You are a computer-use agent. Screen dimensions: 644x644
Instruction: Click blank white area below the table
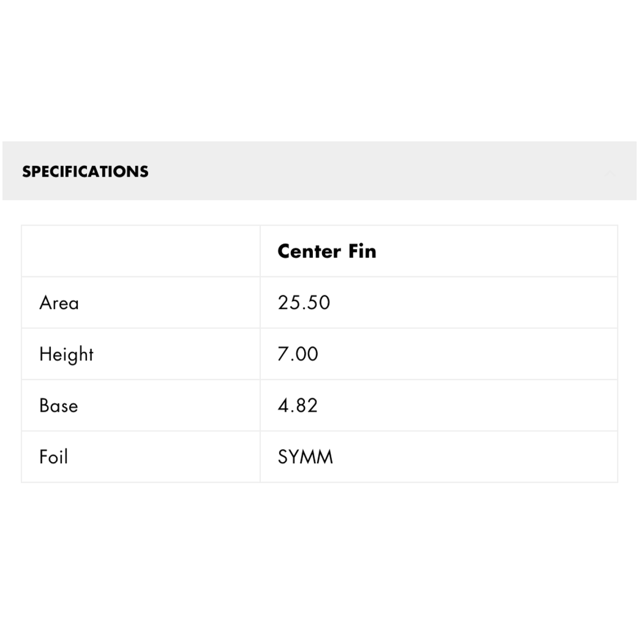(322, 563)
